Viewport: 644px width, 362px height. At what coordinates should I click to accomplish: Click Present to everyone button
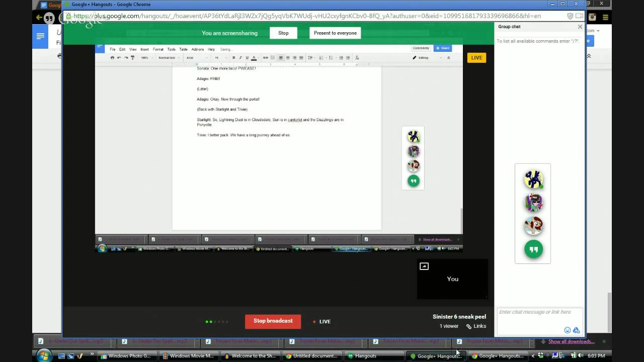[335, 33]
